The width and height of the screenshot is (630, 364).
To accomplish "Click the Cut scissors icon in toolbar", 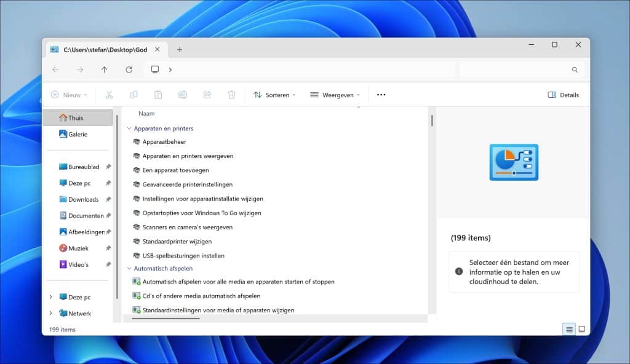I will (109, 95).
